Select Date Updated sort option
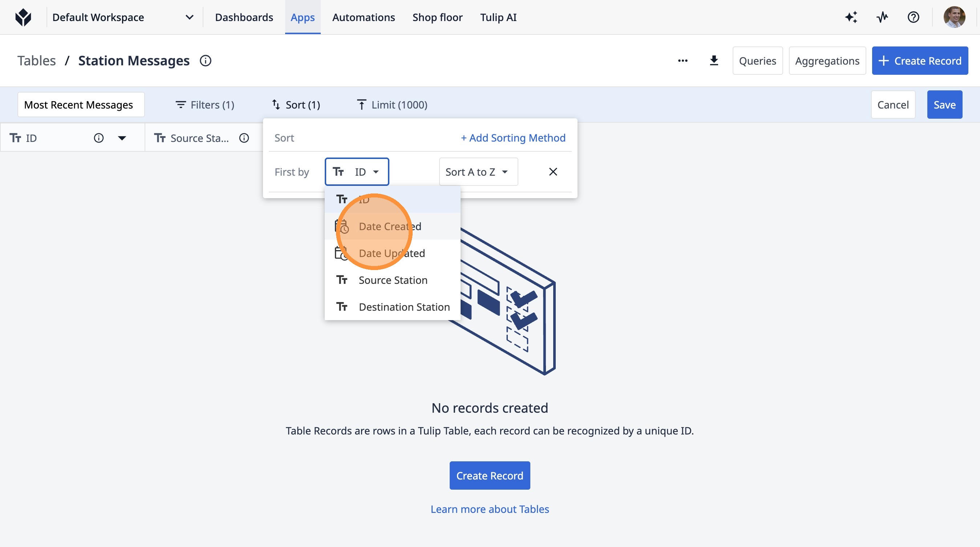The height and width of the screenshot is (547, 980). tap(392, 254)
